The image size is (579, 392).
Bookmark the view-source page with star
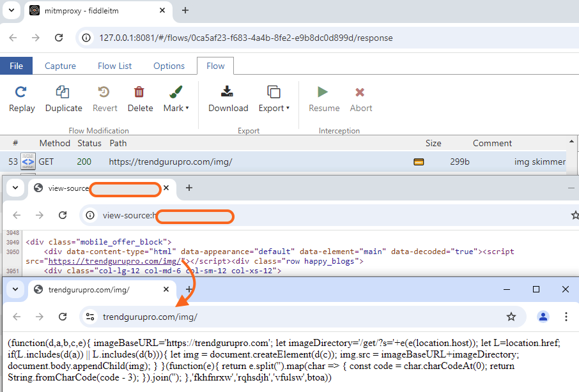point(575,215)
